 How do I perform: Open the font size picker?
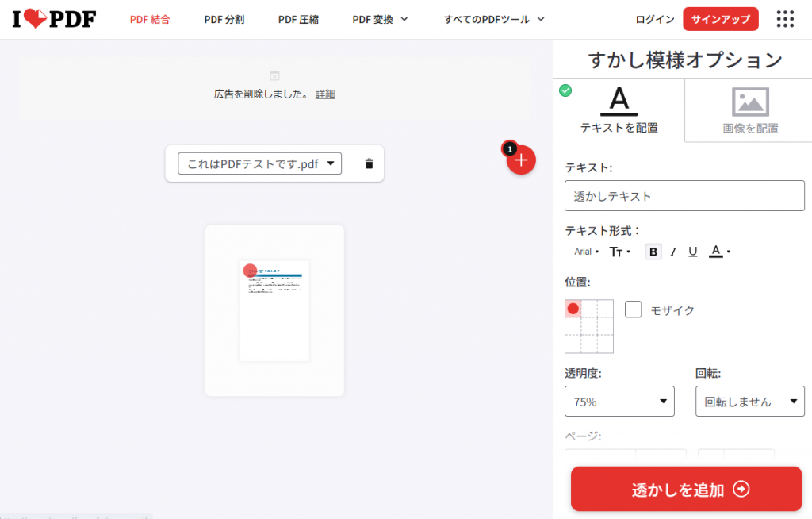(619, 252)
